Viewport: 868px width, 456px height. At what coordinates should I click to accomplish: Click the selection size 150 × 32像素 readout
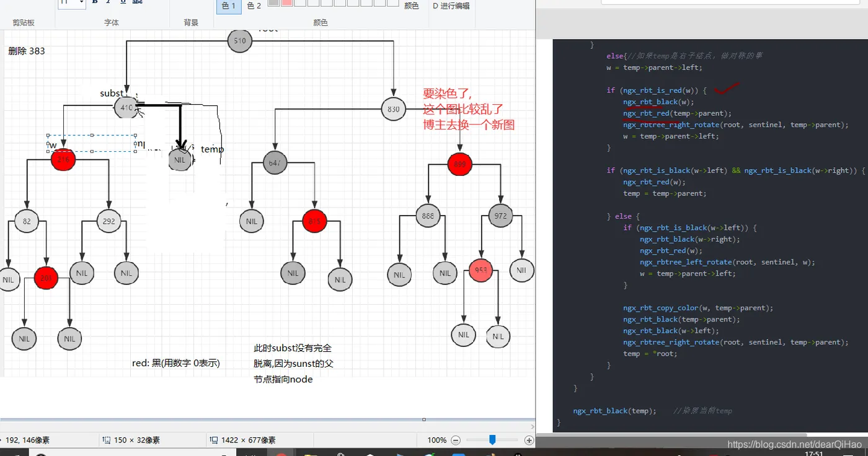[131, 440]
